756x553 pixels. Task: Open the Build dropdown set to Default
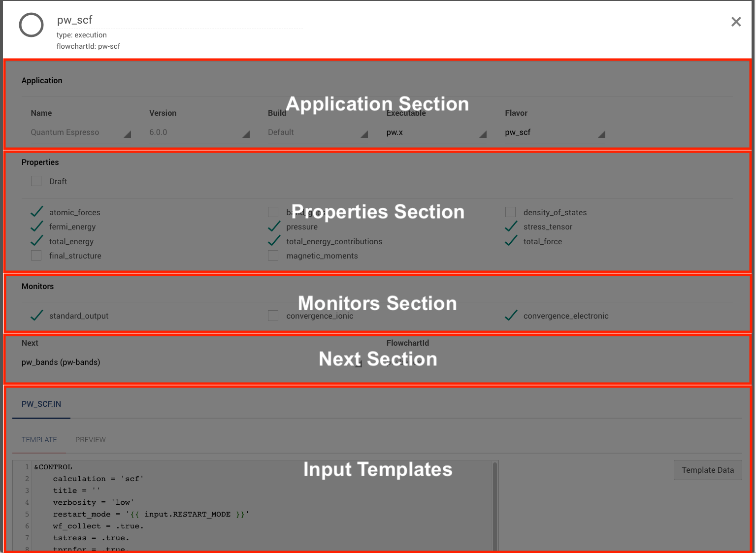[x=317, y=132]
